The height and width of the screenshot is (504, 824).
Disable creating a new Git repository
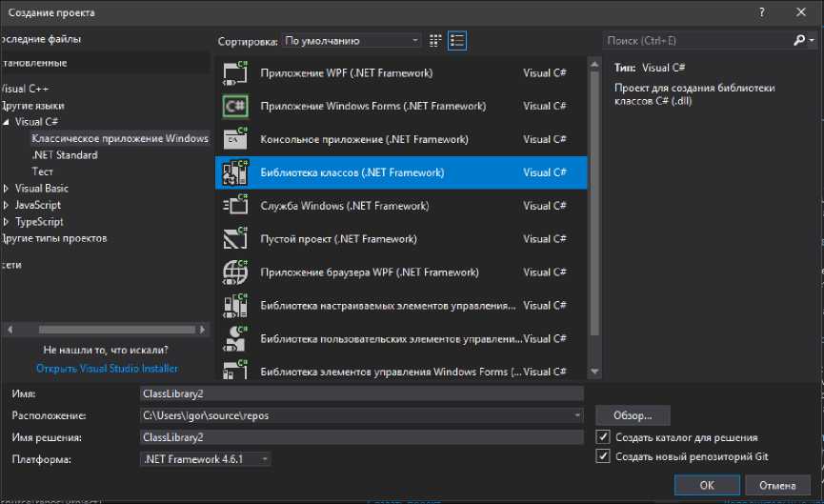pos(602,456)
